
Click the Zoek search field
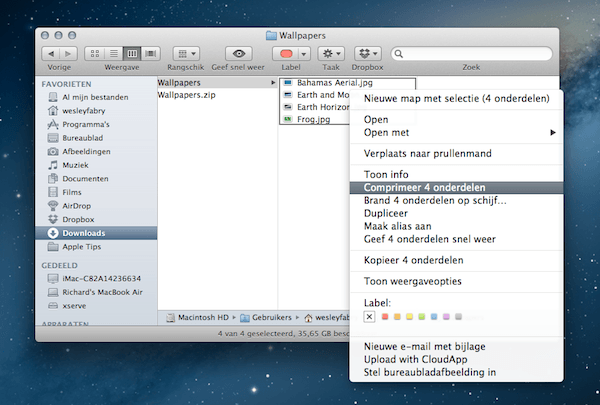(471, 54)
